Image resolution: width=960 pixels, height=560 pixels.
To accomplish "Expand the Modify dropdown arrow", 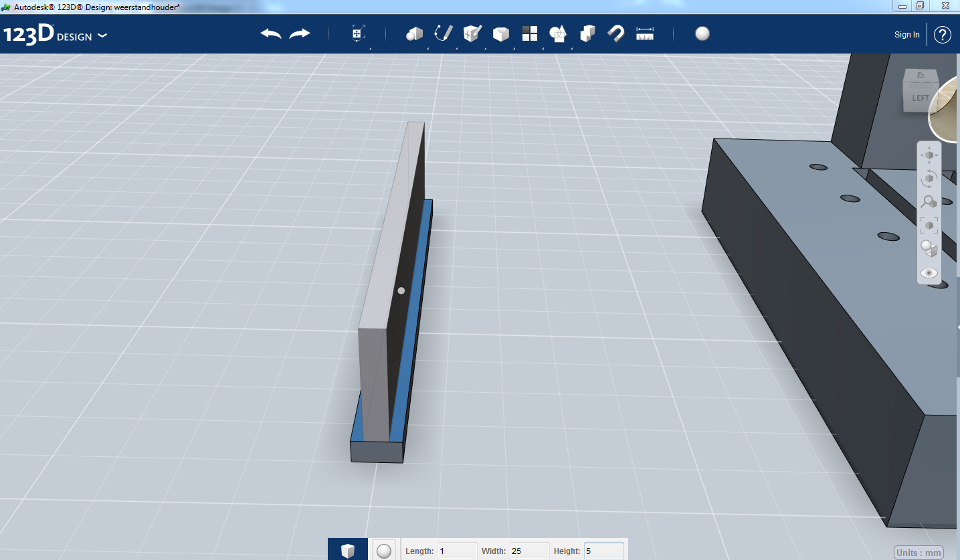I will (x=514, y=48).
